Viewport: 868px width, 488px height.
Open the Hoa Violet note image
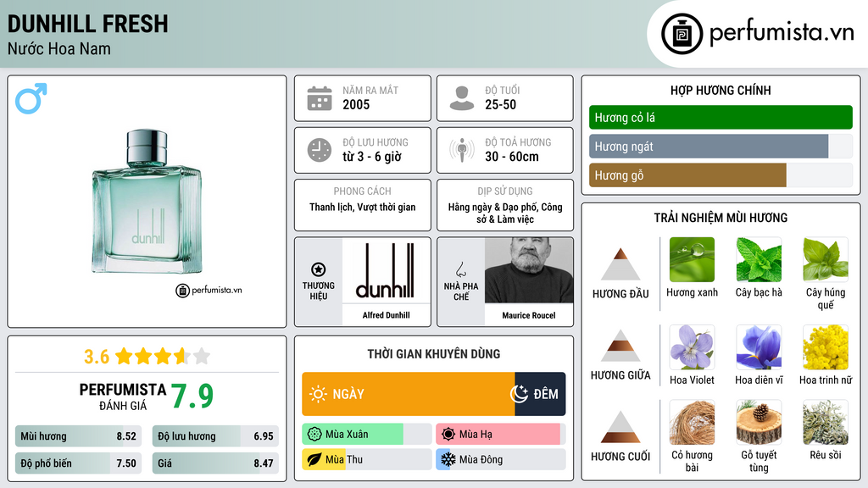click(x=692, y=347)
